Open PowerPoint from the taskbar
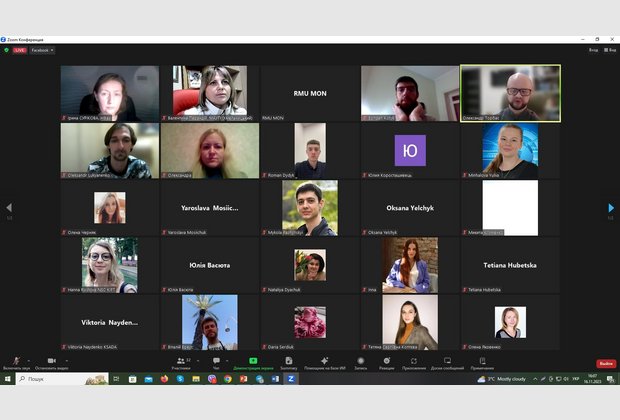Viewport: 620px width, 420px height. tap(244, 379)
